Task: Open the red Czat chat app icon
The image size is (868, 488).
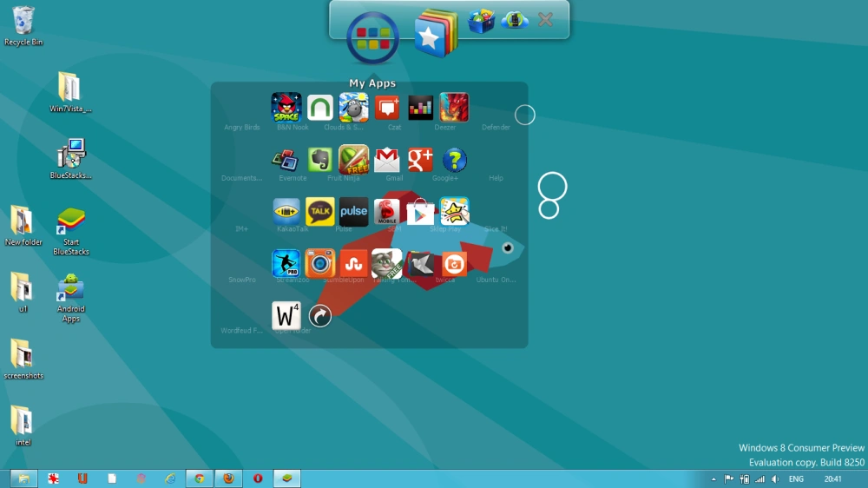Action: tap(387, 107)
